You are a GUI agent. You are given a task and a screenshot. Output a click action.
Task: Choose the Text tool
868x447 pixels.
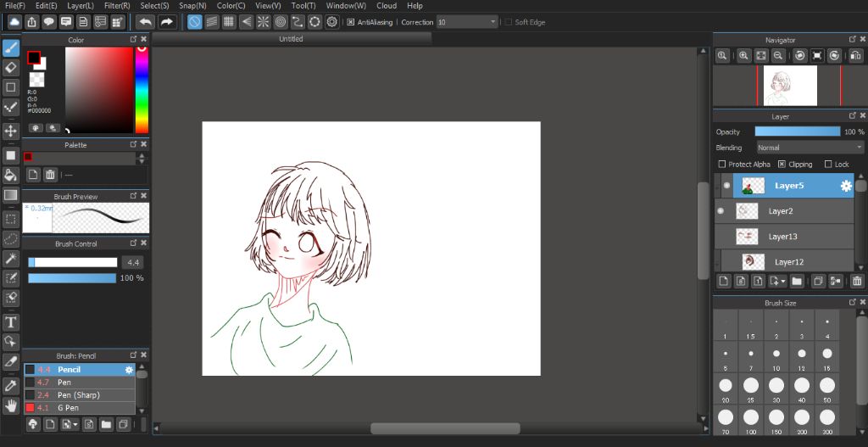click(10, 321)
